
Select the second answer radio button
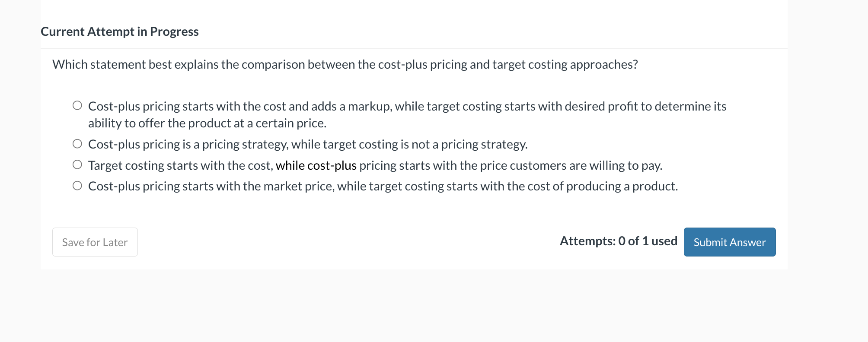point(77,142)
